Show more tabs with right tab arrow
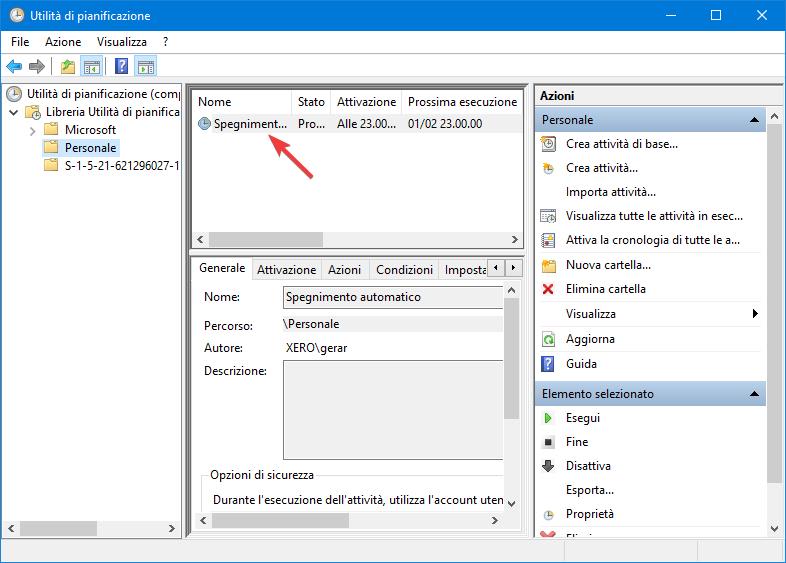The image size is (786, 563). [513, 268]
